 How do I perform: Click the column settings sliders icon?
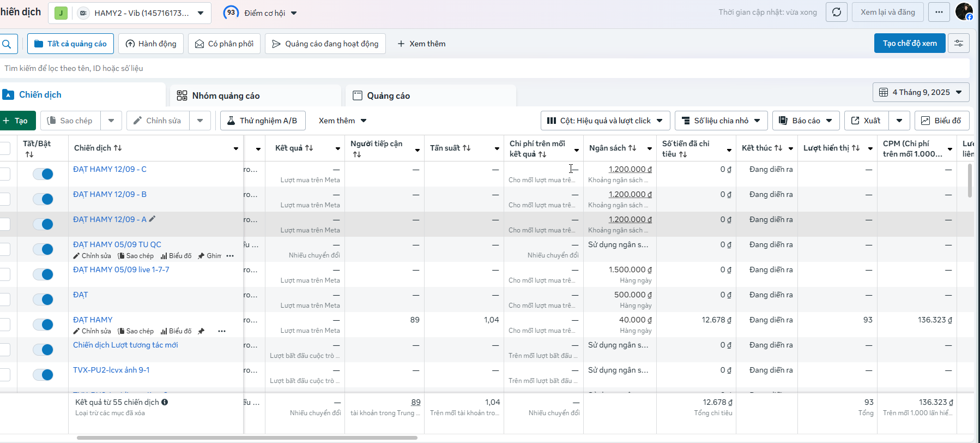point(959,43)
